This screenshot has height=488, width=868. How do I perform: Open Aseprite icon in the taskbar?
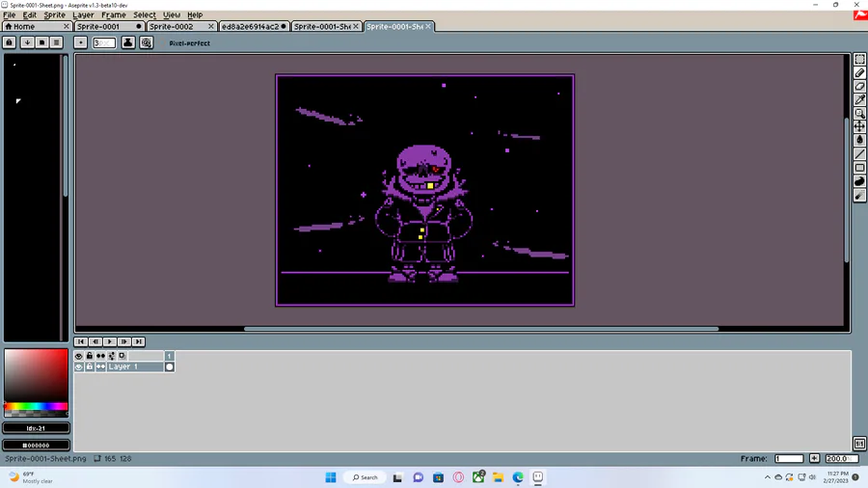[538, 477]
